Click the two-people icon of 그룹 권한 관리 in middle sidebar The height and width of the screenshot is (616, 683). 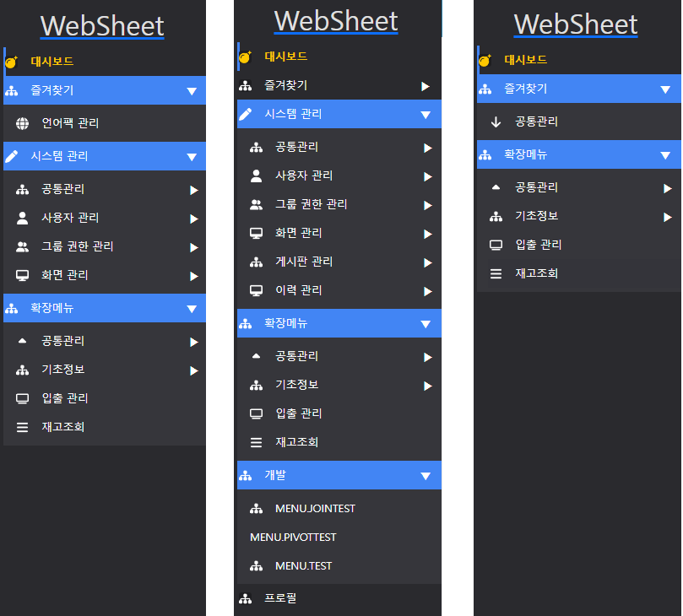(x=256, y=205)
